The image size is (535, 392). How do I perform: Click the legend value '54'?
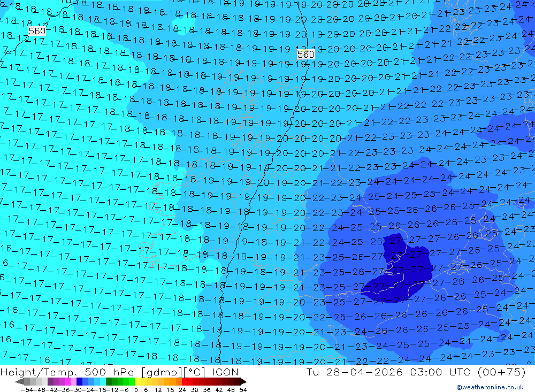coord(243,390)
